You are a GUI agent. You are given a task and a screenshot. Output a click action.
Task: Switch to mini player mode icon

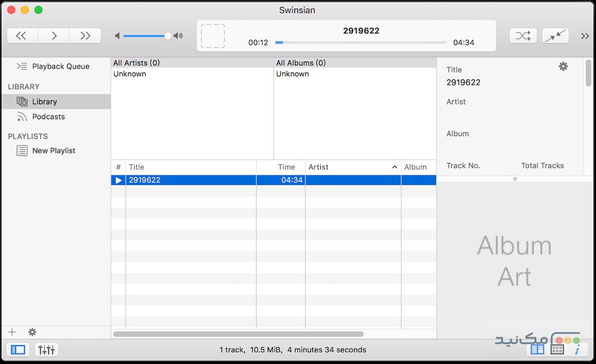555,35
